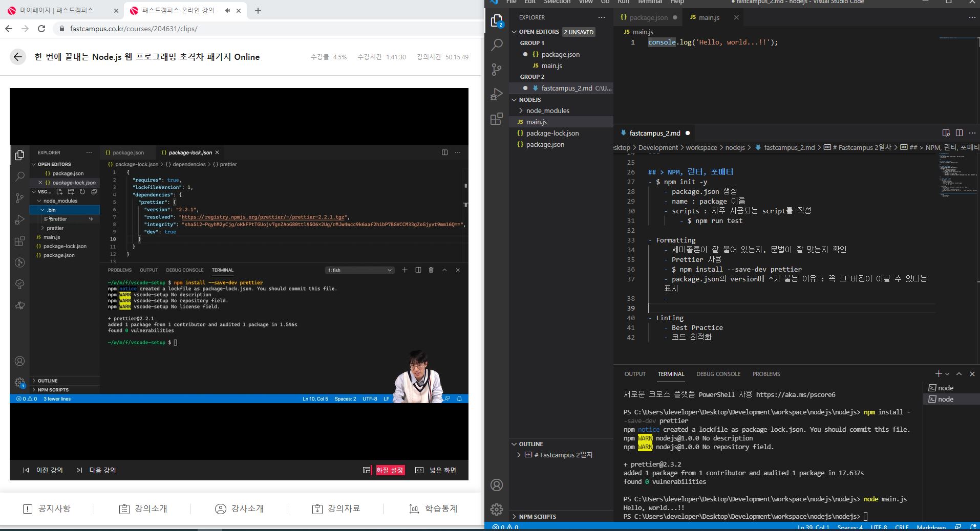Open package-lock.json in explorer
Image resolution: width=980 pixels, height=531 pixels.
[561, 133]
